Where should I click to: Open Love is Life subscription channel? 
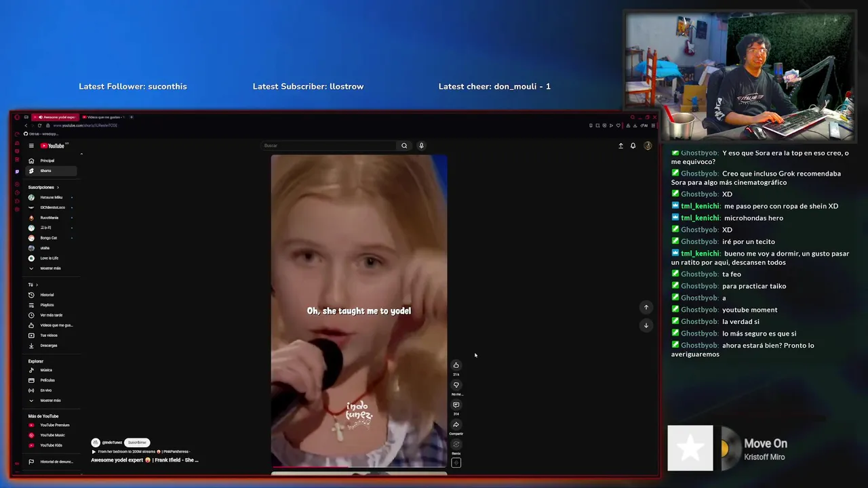(x=51, y=258)
